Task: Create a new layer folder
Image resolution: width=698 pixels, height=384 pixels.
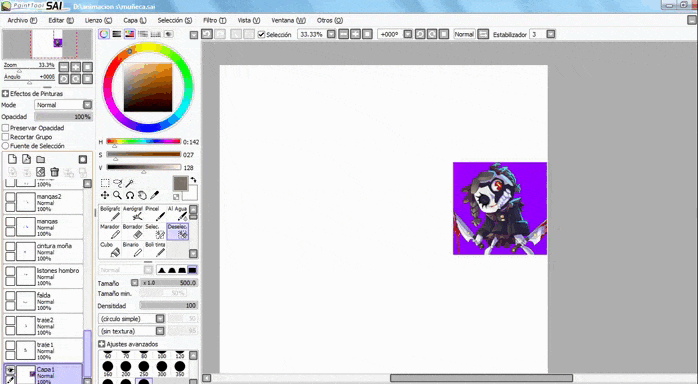Action: 41,159
